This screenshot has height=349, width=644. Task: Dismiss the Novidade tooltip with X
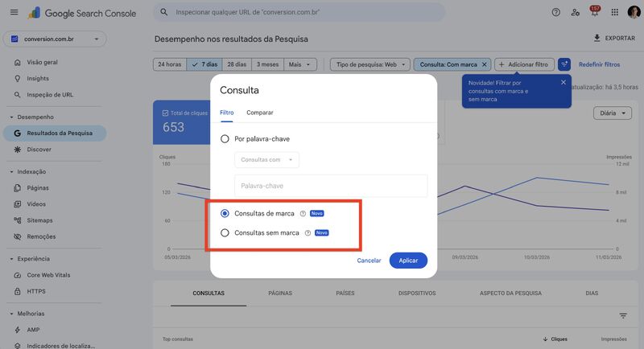coord(563,82)
